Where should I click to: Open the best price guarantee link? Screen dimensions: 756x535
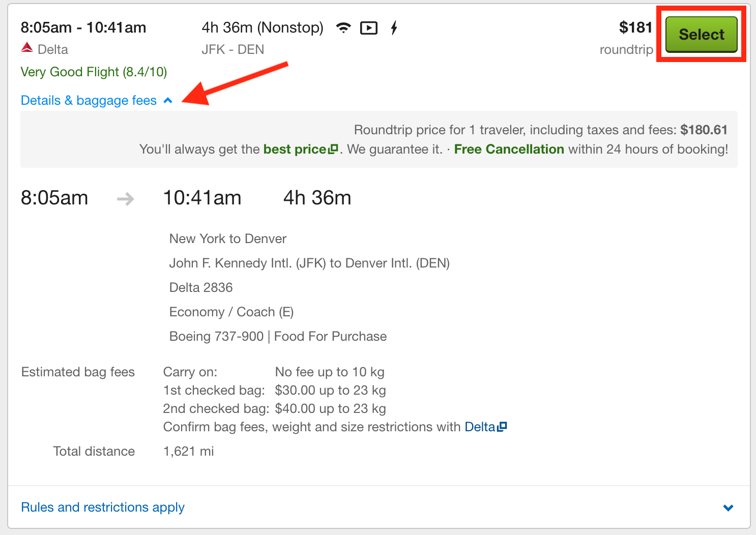300,149
